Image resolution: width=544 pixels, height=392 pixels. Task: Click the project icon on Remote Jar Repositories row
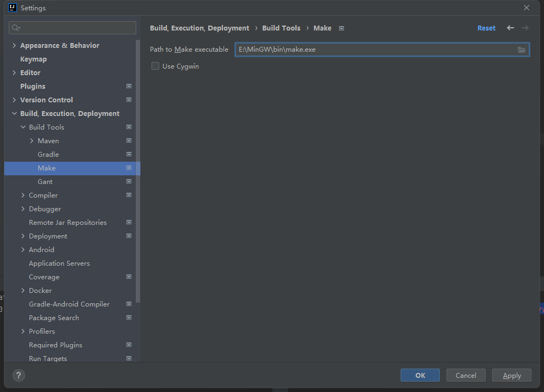[129, 223]
